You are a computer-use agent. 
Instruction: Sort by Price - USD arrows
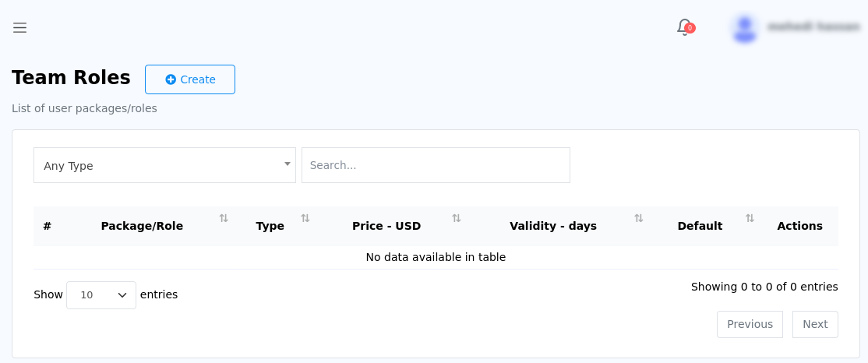tap(456, 218)
